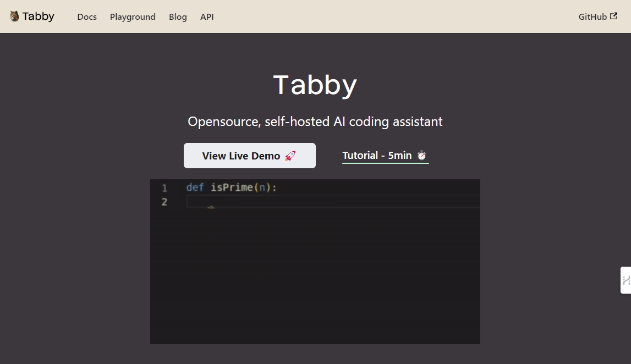The height and width of the screenshot is (364, 631).
Task: Click the external link icon beside GitHub
Action: pos(614,16)
